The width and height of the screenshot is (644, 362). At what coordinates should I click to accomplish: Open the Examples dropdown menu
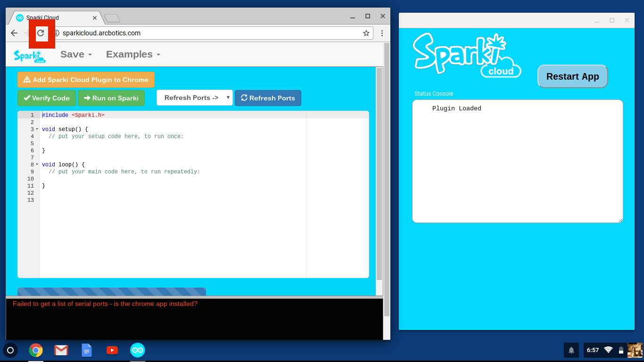coord(133,54)
